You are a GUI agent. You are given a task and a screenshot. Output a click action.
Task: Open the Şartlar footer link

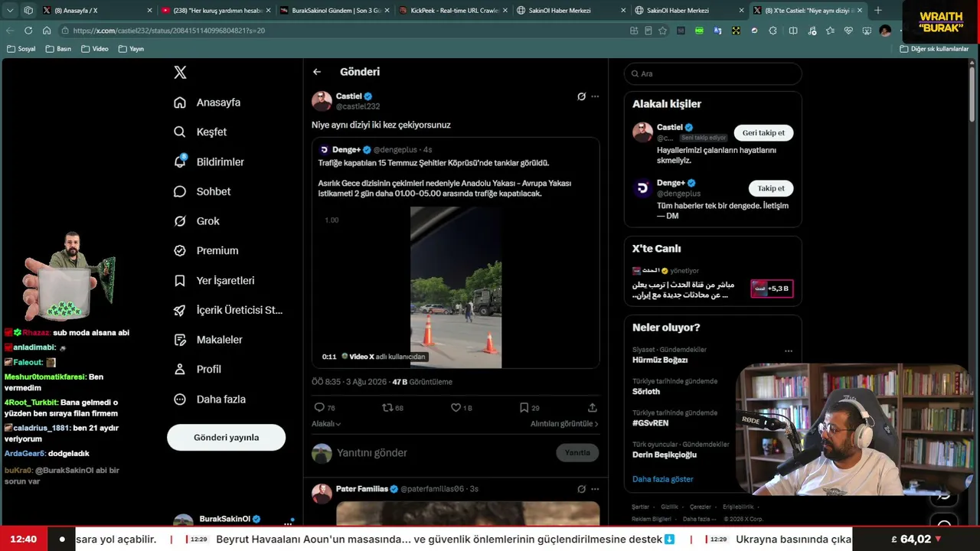click(x=640, y=507)
